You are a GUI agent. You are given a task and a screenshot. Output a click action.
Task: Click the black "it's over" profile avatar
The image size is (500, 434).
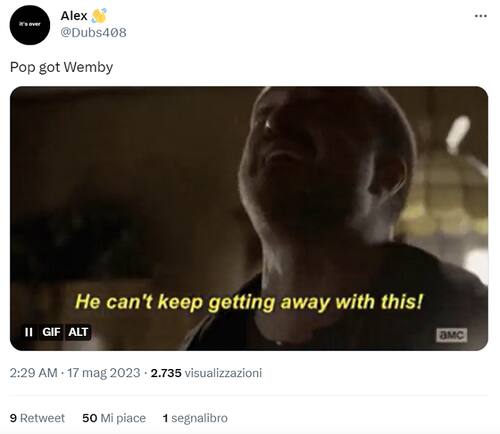pyautogui.click(x=30, y=25)
